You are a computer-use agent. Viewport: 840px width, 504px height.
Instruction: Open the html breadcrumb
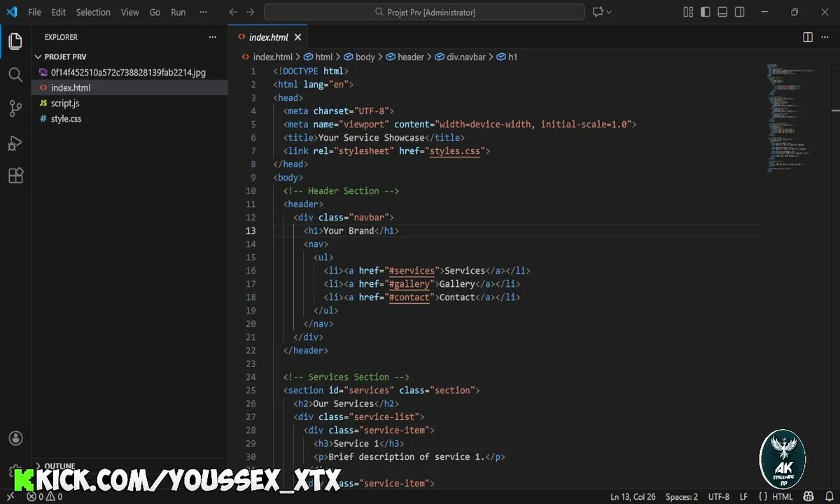318,57
